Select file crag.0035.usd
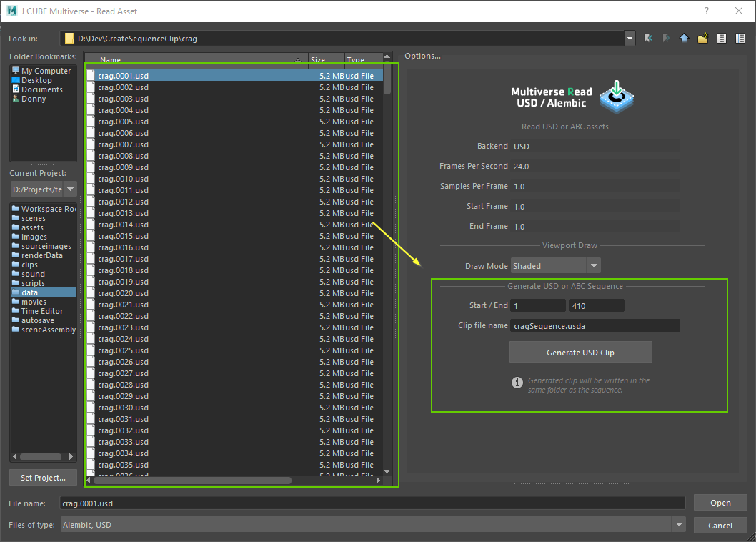The image size is (756, 542). tap(235, 465)
